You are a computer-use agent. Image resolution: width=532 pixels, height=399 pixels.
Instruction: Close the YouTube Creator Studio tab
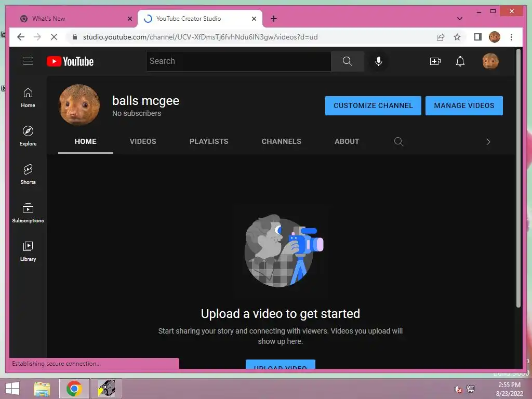254,19
